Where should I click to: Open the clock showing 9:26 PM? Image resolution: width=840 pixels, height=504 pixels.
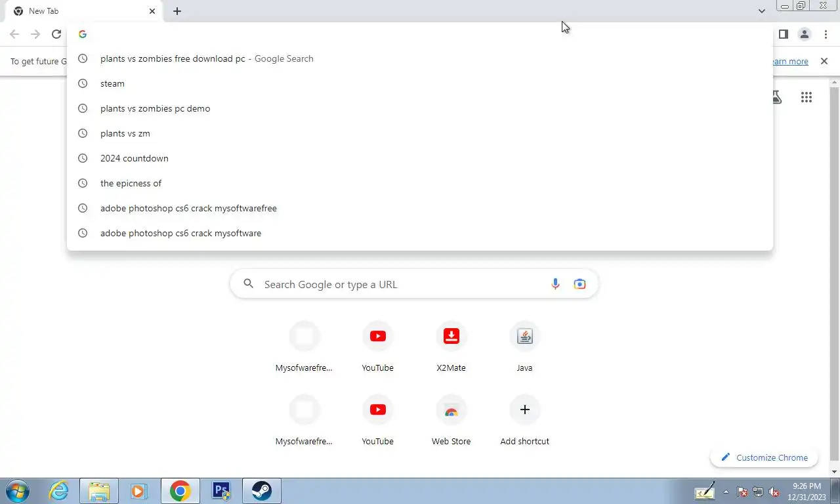(807, 492)
